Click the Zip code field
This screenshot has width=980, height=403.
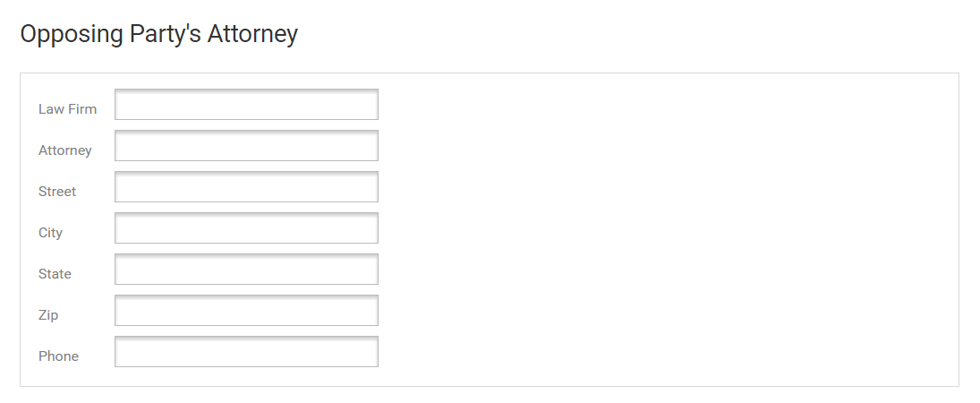tap(246, 311)
